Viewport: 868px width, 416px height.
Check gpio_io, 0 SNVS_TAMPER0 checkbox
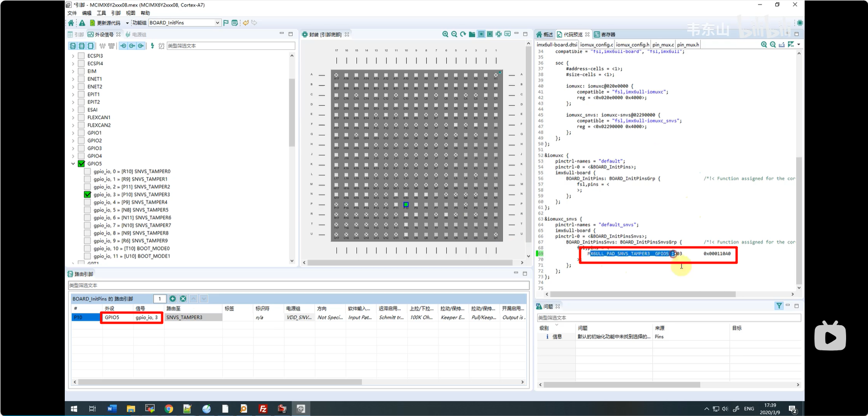coord(88,171)
